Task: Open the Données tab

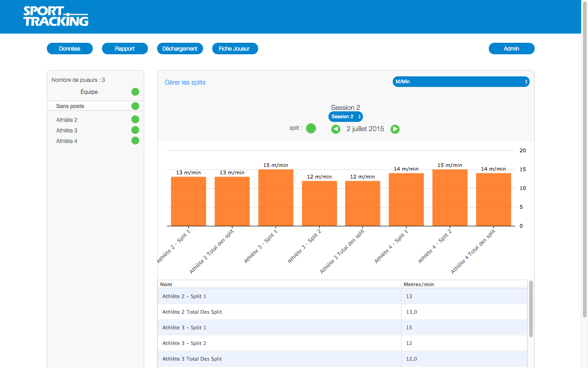Action: 70,49
